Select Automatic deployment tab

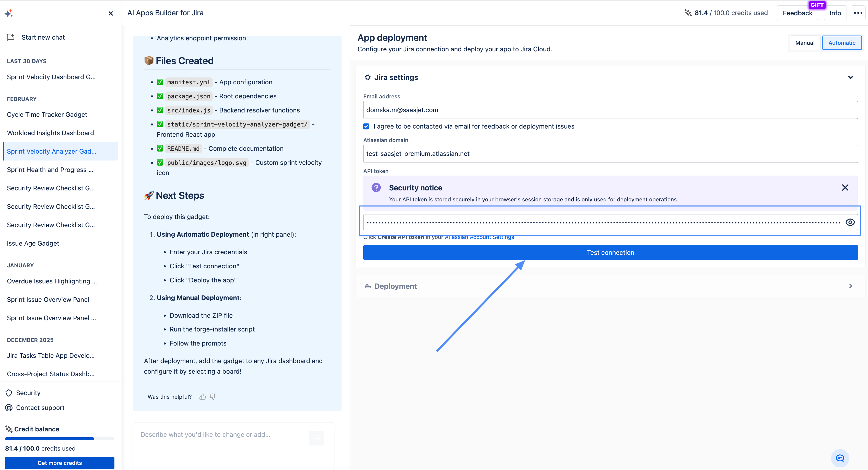tap(841, 43)
